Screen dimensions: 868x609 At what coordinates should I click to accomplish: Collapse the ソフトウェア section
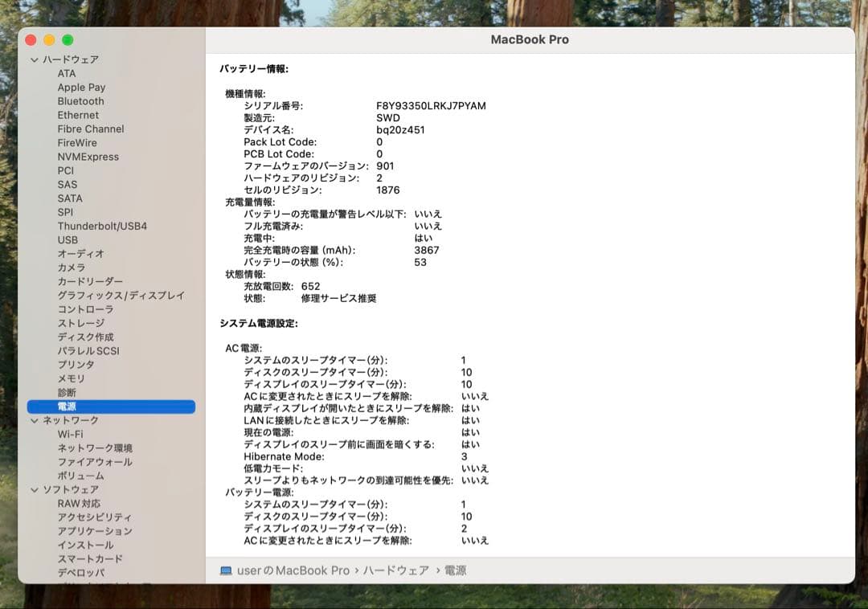[x=34, y=489]
